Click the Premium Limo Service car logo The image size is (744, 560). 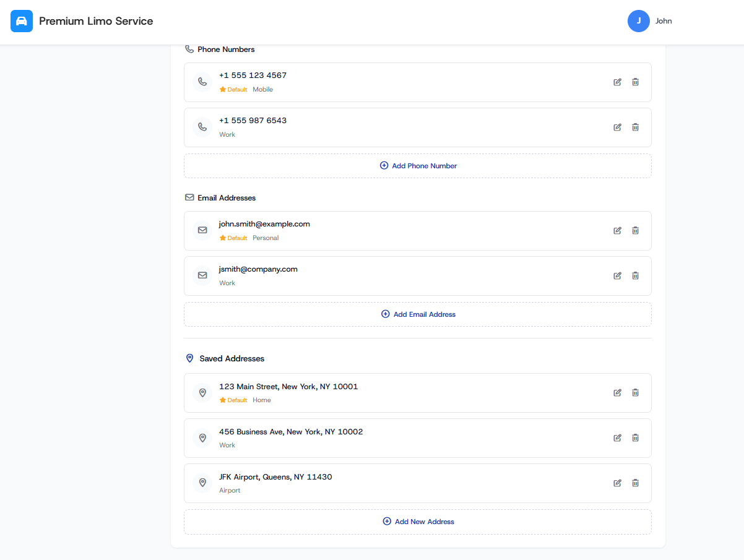pyautogui.click(x=22, y=21)
